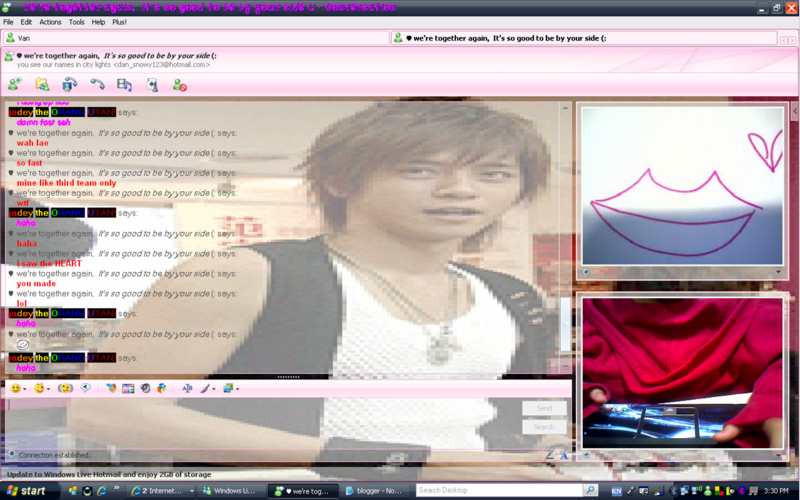The image size is (800, 500).
Task: Expand the Internet Explorer taskbar group arrow
Action: tap(191, 491)
